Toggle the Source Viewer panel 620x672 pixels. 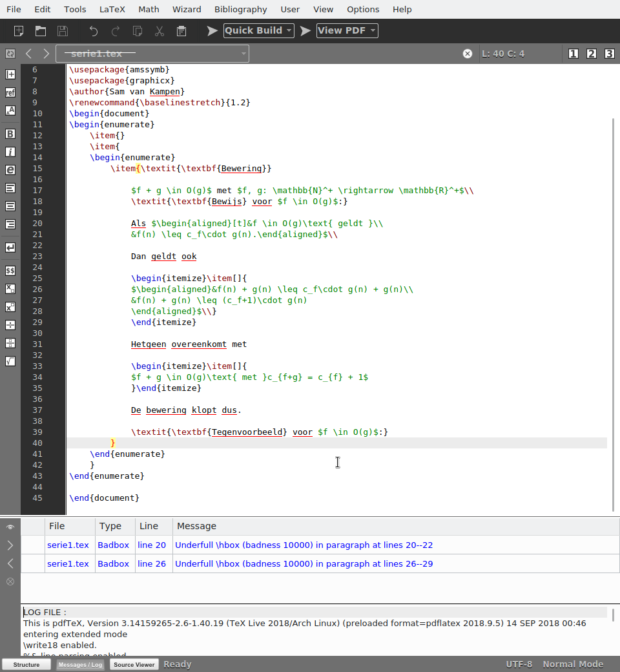134,664
